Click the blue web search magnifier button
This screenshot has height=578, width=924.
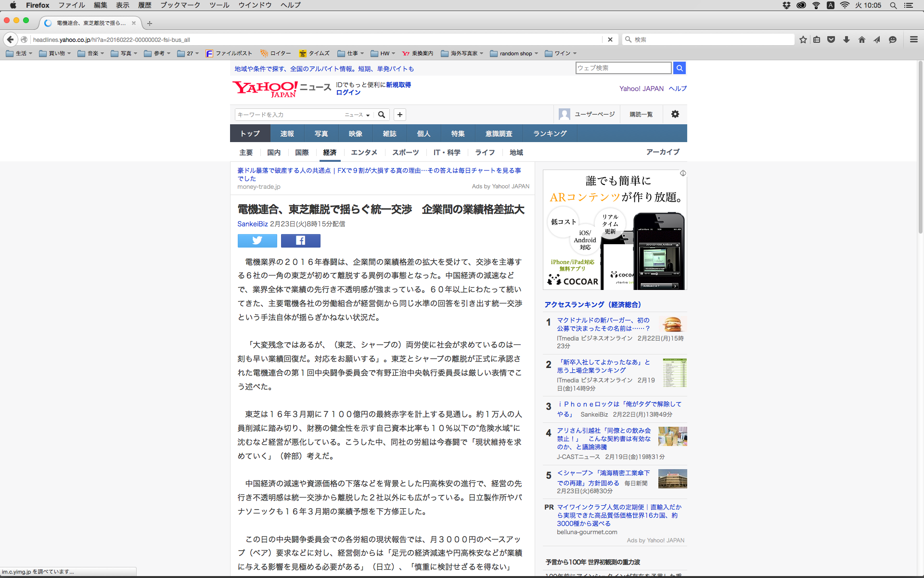coord(679,68)
